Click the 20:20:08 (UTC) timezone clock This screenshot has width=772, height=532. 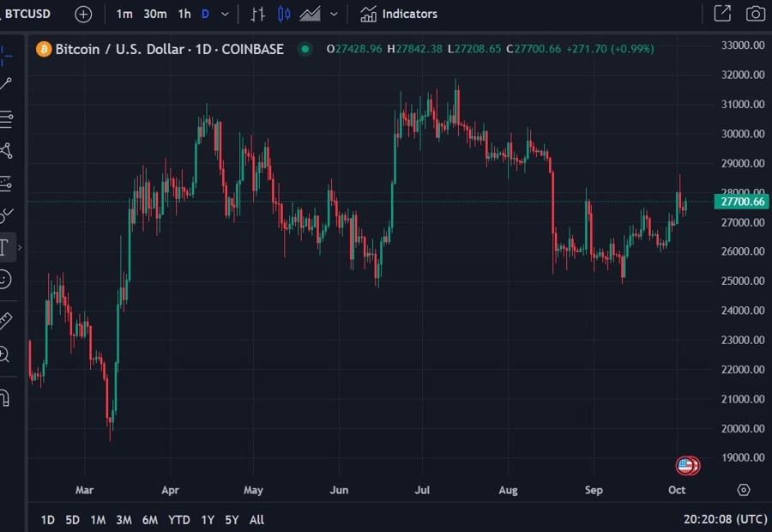[x=725, y=519]
